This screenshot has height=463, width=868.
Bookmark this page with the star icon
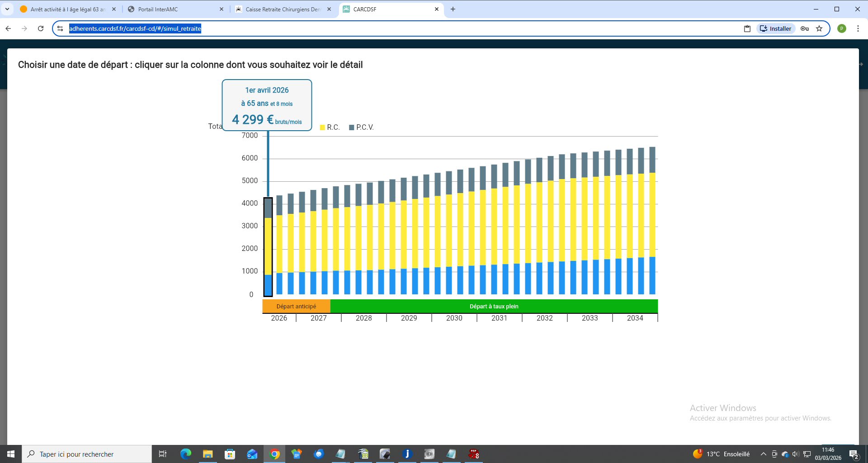click(x=819, y=28)
